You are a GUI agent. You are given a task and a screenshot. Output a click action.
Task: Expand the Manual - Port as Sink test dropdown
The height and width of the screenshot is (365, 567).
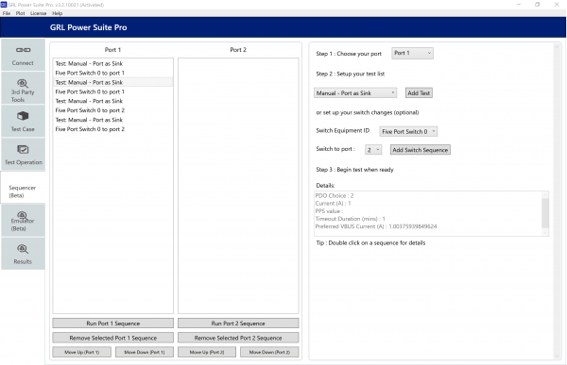(x=355, y=93)
